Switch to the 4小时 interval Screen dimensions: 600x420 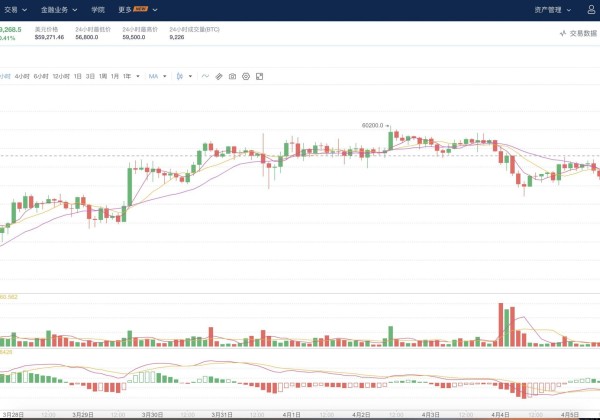pyautogui.click(x=22, y=76)
